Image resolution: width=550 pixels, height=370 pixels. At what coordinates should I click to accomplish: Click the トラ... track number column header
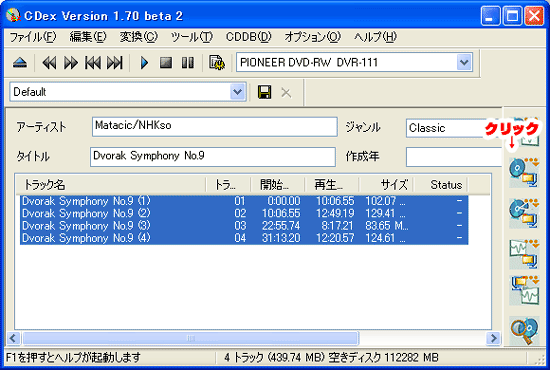point(228,184)
